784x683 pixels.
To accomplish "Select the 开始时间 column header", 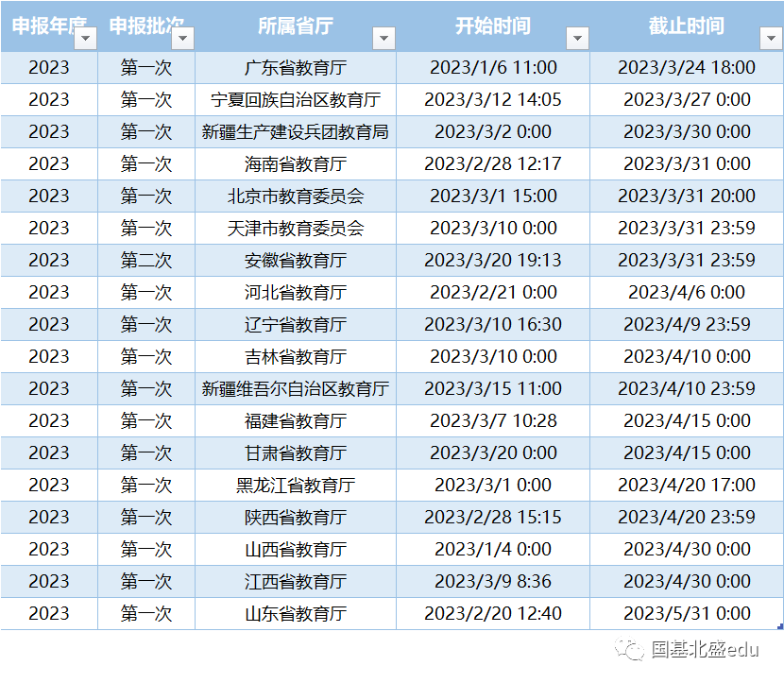I will coord(491,26).
